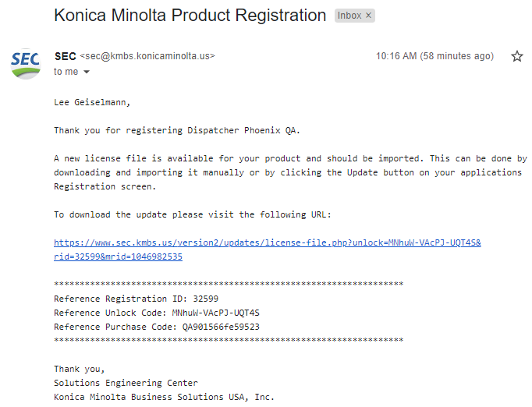Click the Reference Registration ID 32599 line
The image size is (532, 407).
(136, 299)
